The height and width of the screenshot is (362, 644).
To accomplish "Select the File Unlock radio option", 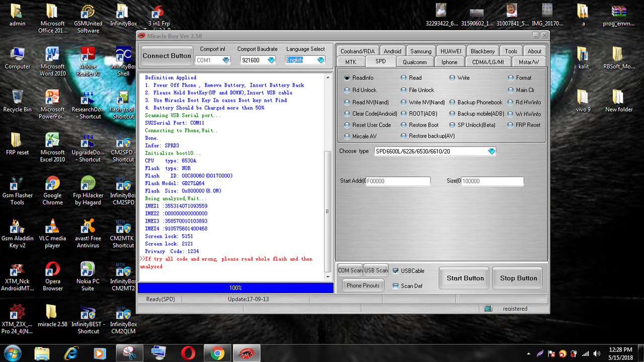I will tap(404, 90).
